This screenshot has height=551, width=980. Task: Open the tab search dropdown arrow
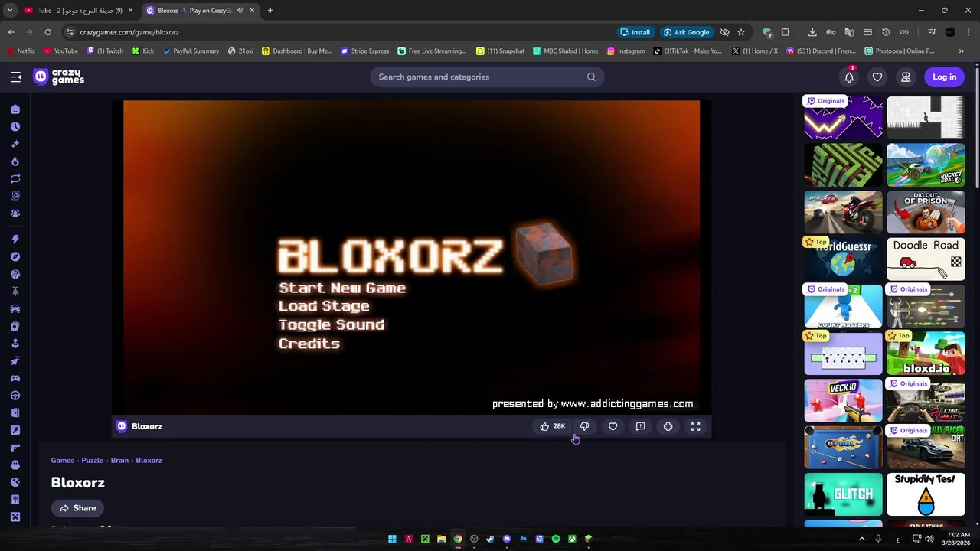(x=10, y=11)
